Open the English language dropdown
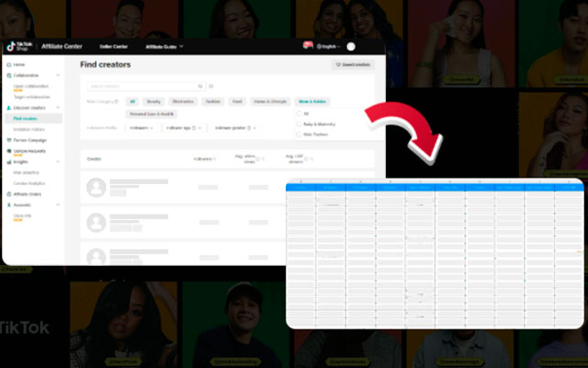588x368 pixels. (329, 47)
